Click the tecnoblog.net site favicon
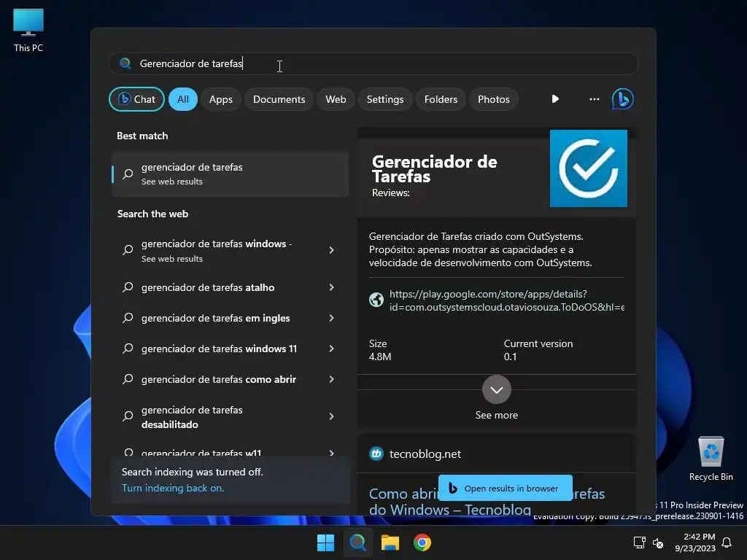747x560 pixels. pyautogui.click(x=376, y=454)
